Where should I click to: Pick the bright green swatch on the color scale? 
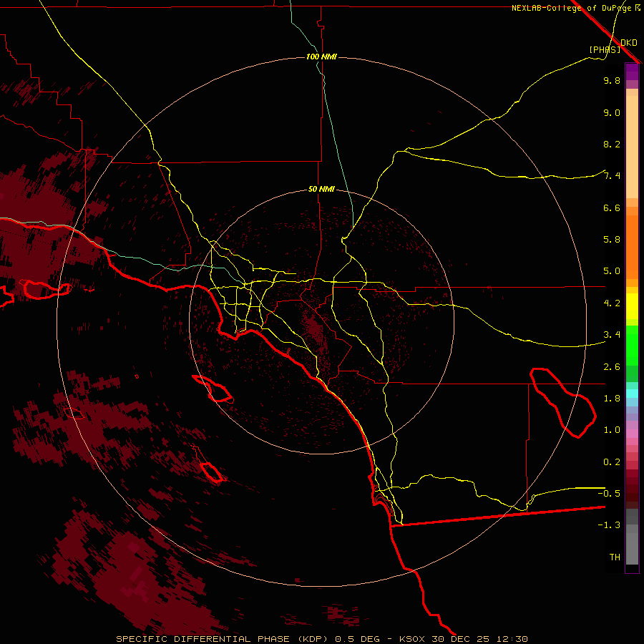(x=632, y=345)
